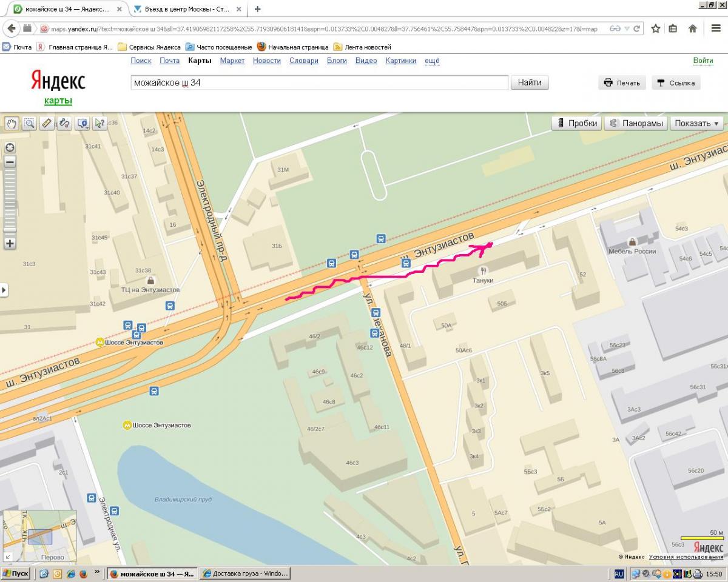The height and width of the screenshot is (582, 728).
Task: Toggle the Панорамы street panoramas layer
Action: tap(636, 123)
